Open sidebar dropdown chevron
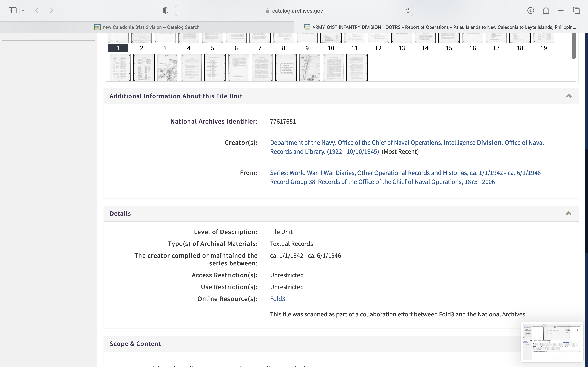Image resolution: width=588 pixels, height=367 pixels. pos(23,10)
